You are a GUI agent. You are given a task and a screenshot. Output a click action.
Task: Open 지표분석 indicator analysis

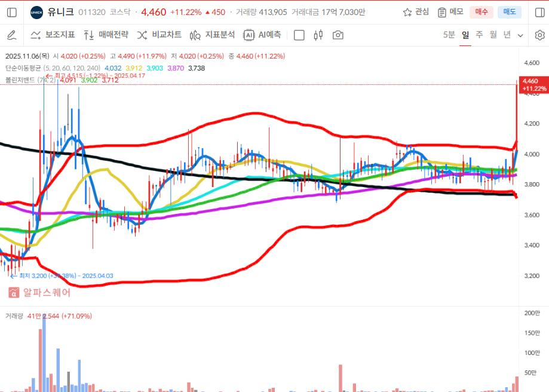pos(212,35)
